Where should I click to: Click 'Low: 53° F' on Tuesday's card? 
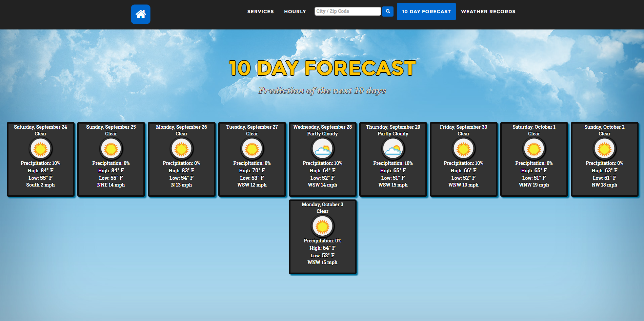click(x=252, y=178)
